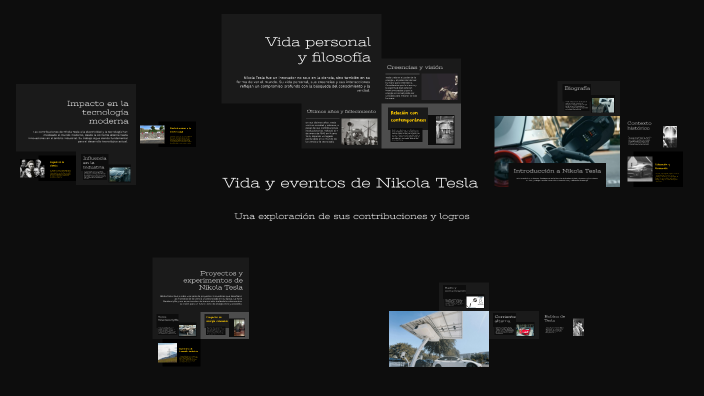Click the small portrait beside 'Bobina de Tesla'
This screenshot has height=396, width=704.
[578, 327]
